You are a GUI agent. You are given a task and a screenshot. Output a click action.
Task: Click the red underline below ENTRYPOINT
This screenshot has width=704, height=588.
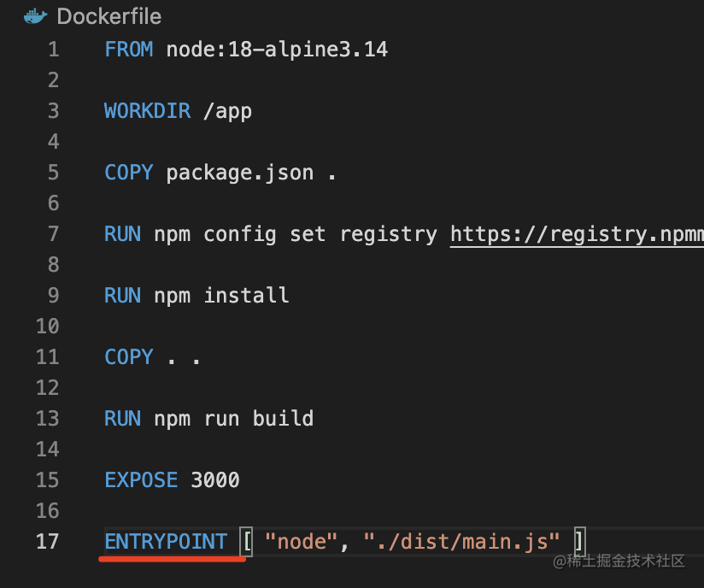coord(171,557)
